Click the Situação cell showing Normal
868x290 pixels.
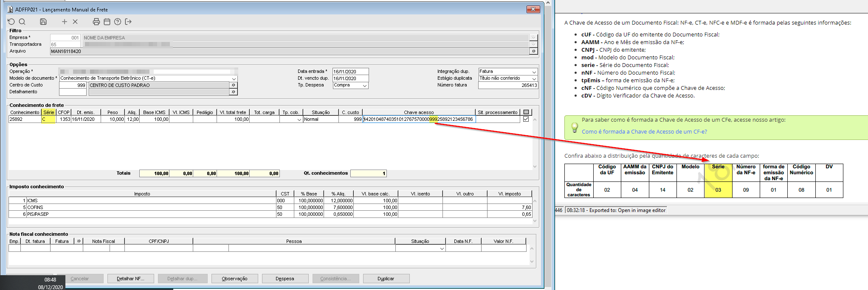[321, 119]
